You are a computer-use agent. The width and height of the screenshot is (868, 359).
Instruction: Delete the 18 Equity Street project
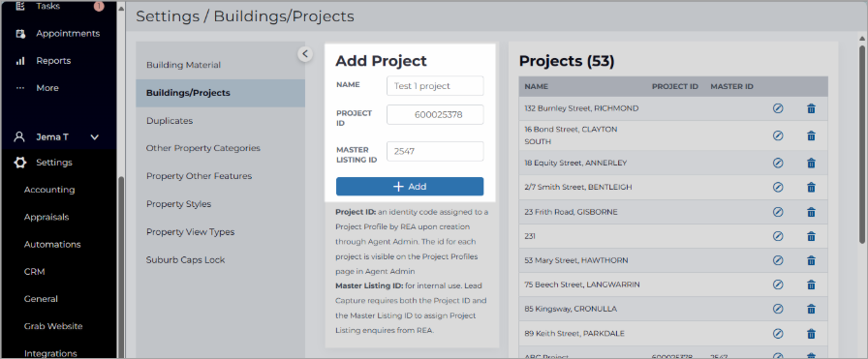pyautogui.click(x=811, y=163)
